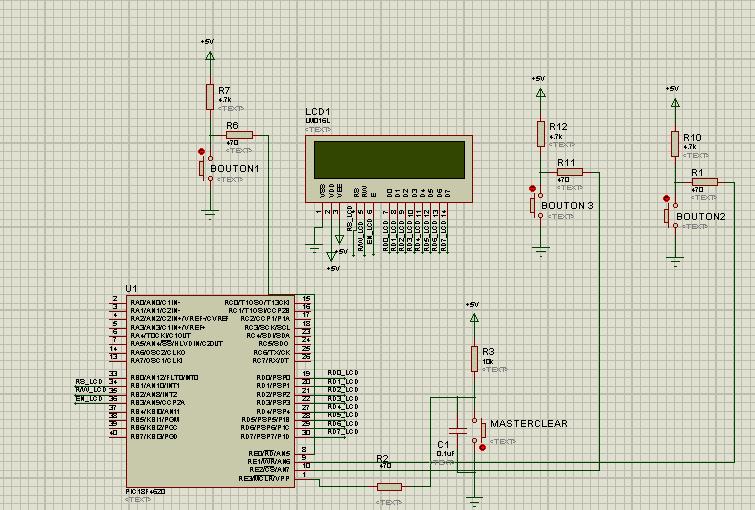755x510 pixels.
Task: Click the RD7/PSP7/P1D pin name
Action: (x=265, y=436)
